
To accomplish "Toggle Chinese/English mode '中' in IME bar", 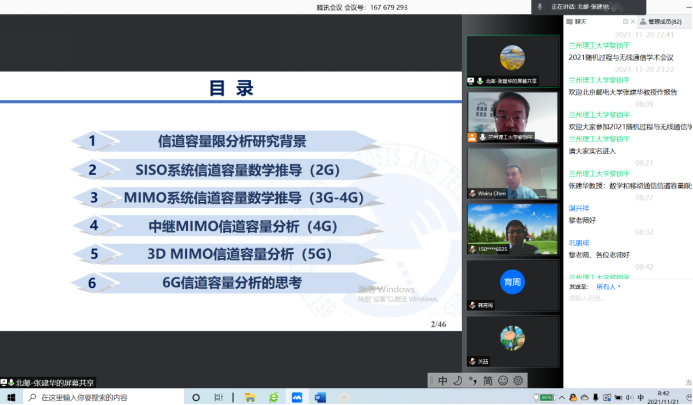I will pyautogui.click(x=443, y=381).
